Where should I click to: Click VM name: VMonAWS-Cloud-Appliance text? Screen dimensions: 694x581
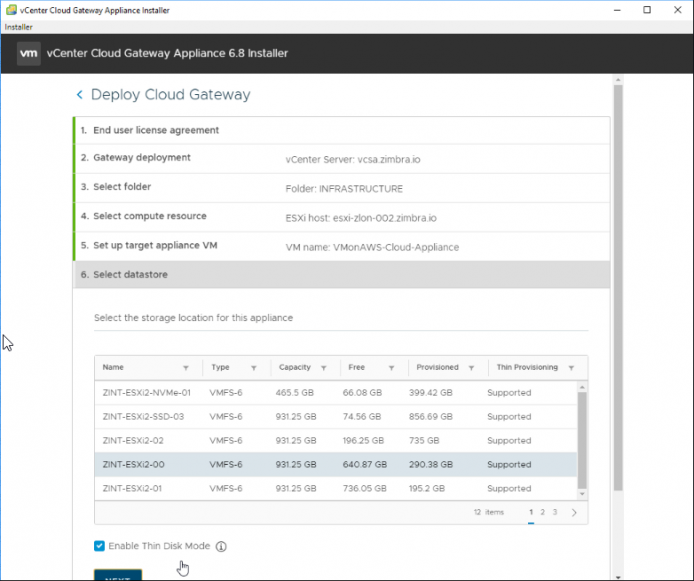[x=372, y=247]
